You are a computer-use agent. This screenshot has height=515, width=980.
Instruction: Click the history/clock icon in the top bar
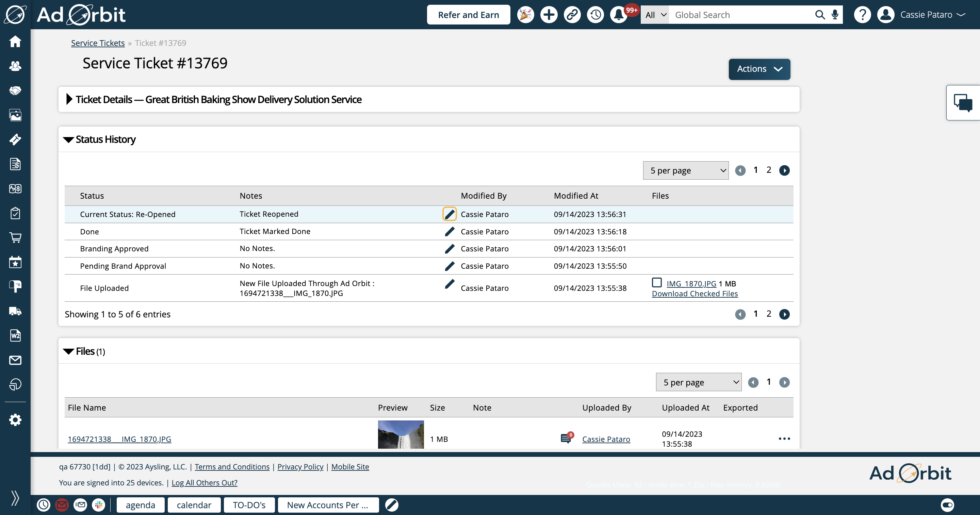(x=595, y=15)
